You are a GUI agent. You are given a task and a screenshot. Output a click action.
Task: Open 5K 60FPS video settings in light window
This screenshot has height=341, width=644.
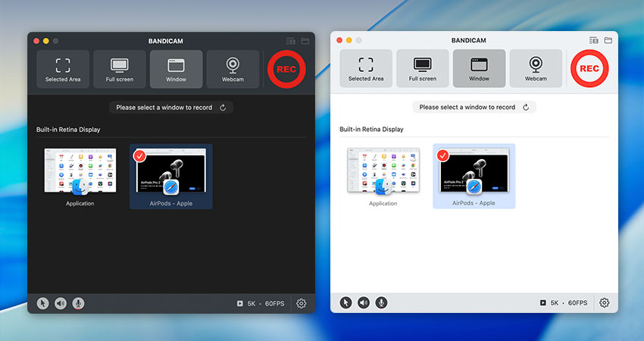tap(564, 303)
